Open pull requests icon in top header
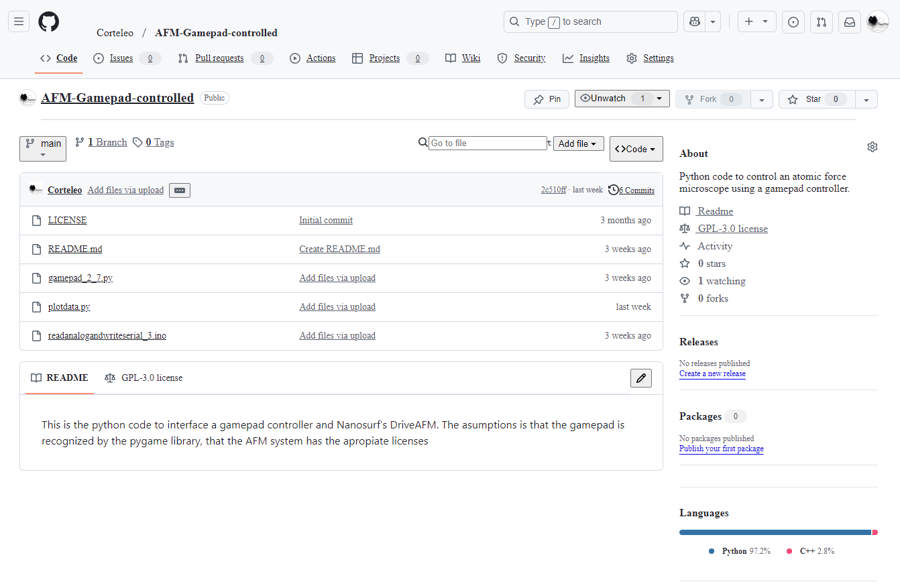Image resolution: width=900 pixels, height=584 pixels. pos(821,22)
